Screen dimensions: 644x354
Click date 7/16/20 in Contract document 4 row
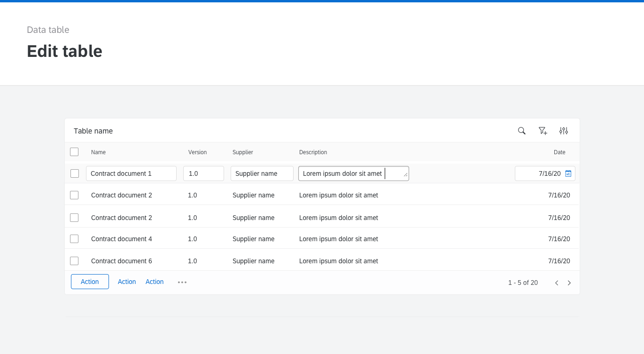[x=559, y=239]
